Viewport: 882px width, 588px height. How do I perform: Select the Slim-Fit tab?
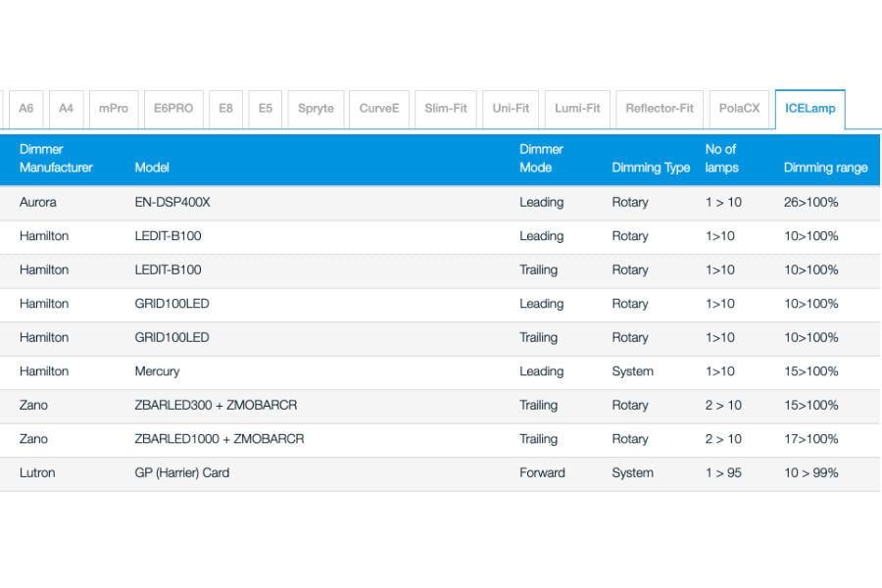point(446,109)
